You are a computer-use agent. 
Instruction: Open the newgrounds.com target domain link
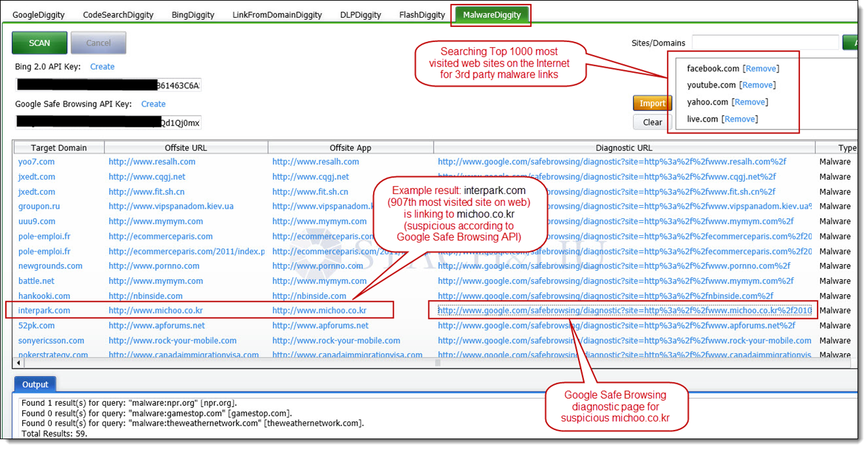tap(50, 266)
